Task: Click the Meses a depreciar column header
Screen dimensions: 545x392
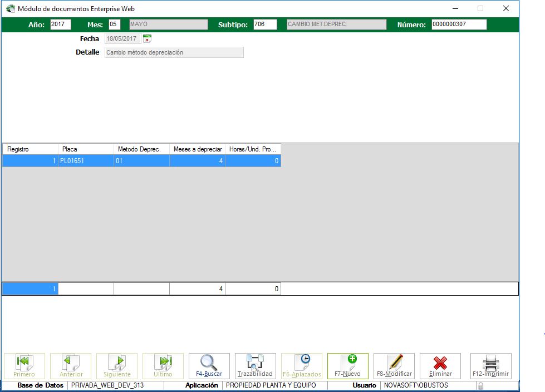Action: tap(198, 149)
